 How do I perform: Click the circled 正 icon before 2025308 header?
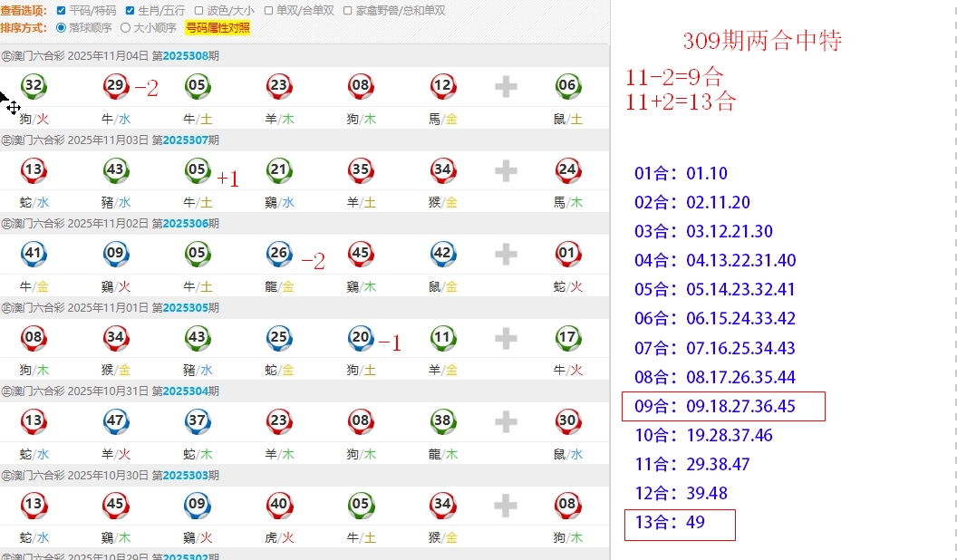(5, 56)
